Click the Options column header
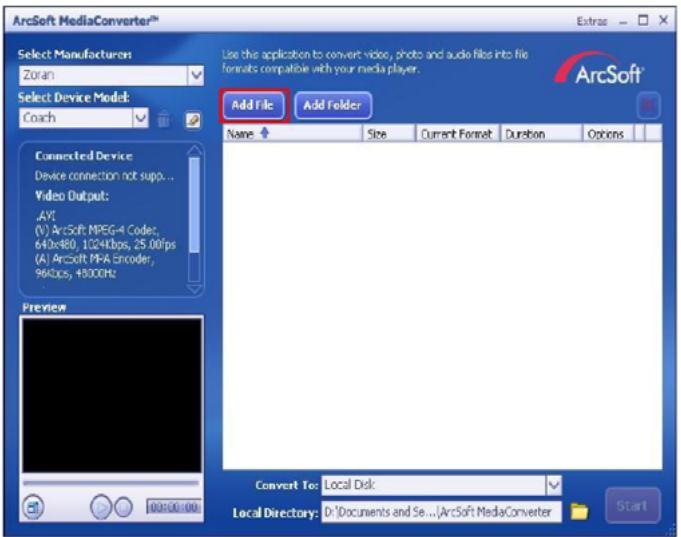Image resolution: width=681 pixels, height=537 pixels. (608, 134)
